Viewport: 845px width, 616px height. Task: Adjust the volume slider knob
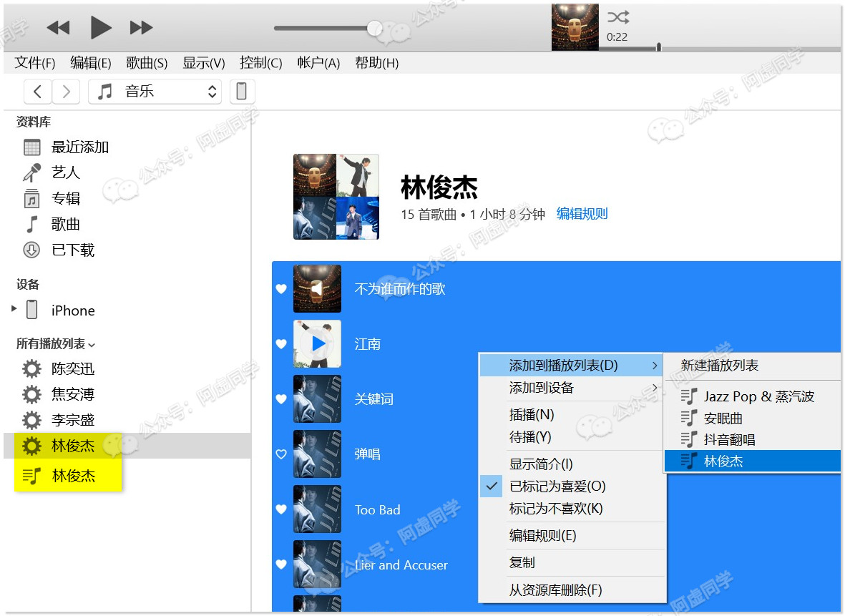click(374, 28)
